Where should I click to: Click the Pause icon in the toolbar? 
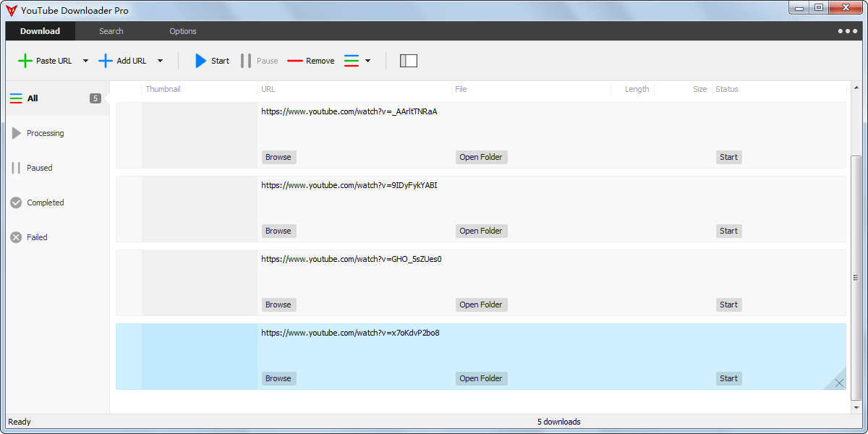click(246, 61)
